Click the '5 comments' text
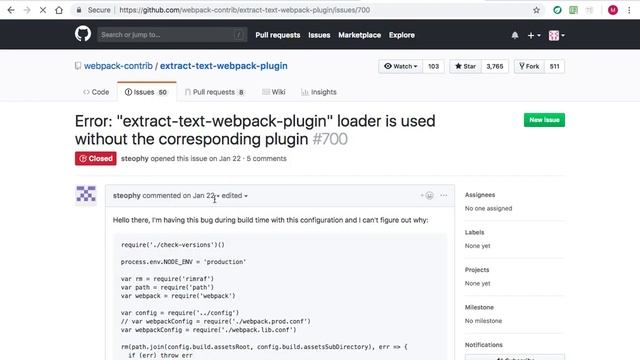The width and height of the screenshot is (640, 360). [x=267, y=159]
